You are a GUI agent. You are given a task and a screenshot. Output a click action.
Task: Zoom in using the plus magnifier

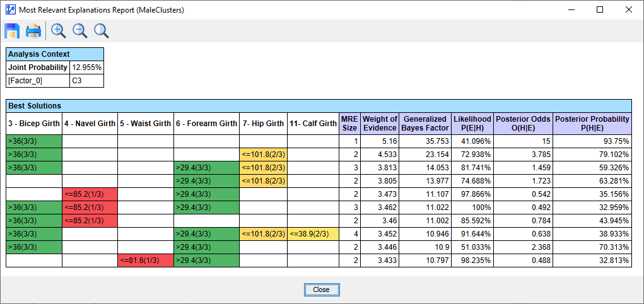(59, 31)
